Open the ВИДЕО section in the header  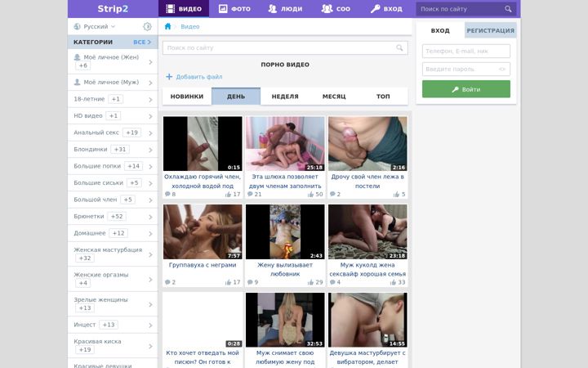184,9
